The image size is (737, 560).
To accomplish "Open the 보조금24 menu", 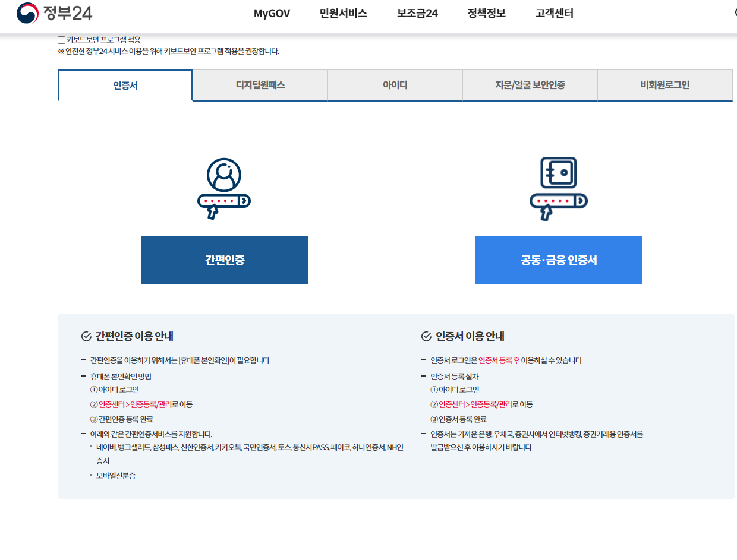I will pyautogui.click(x=417, y=13).
